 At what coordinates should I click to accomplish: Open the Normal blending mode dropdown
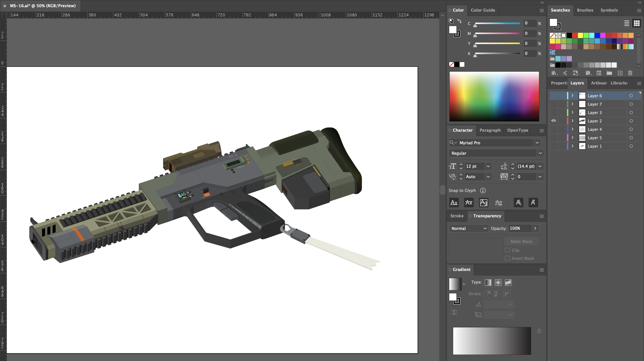(469, 228)
